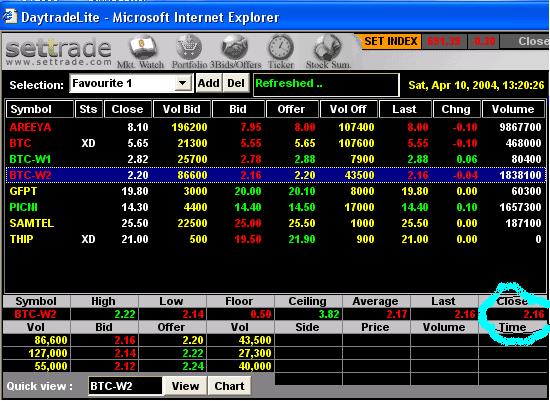Image resolution: width=550 pixels, height=401 pixels.
Task: Click the date and time display
Action: [x=476, y=85]
